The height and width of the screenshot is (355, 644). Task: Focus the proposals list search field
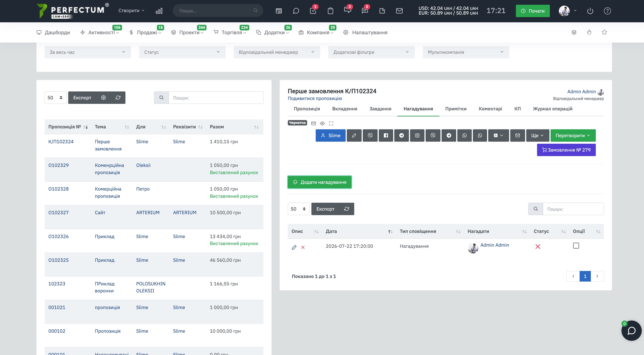click(216, 98)
